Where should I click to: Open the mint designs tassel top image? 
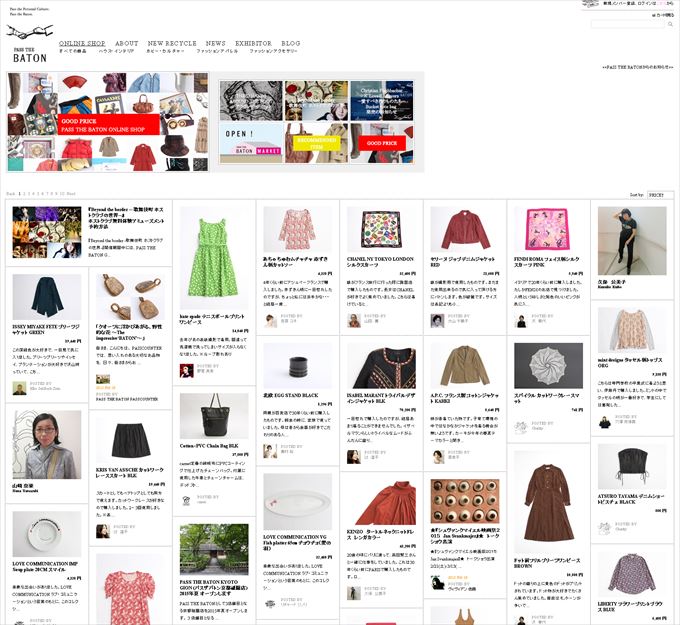pos(632,330)
